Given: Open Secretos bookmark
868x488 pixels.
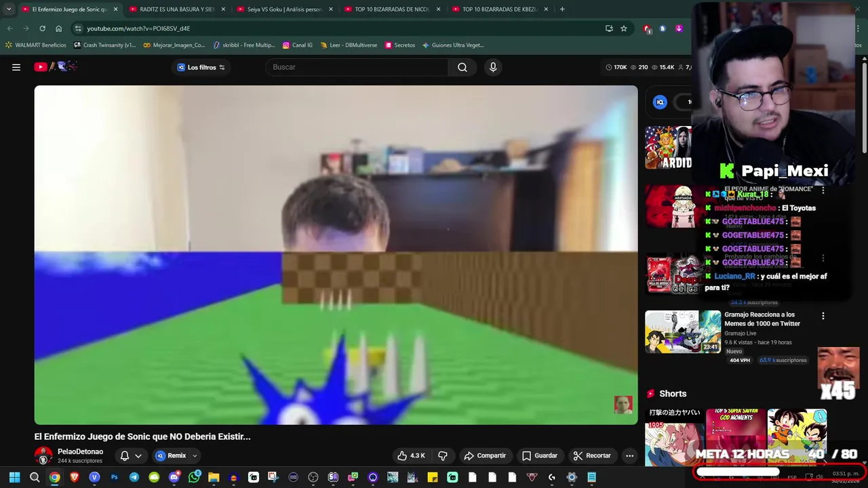Looking at the screenshot, I should coord(400,45).
